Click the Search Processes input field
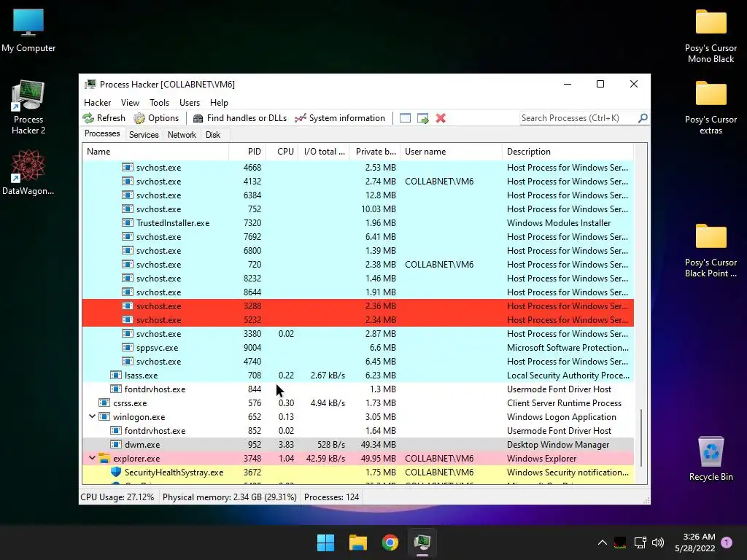747x560 pixels. [x=578, y=118]
